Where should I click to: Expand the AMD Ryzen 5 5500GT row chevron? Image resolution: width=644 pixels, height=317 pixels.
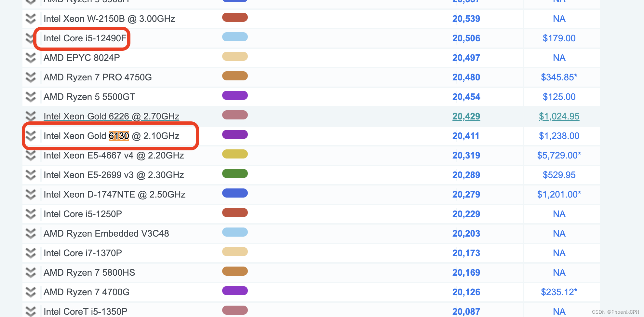coord(31,97)
